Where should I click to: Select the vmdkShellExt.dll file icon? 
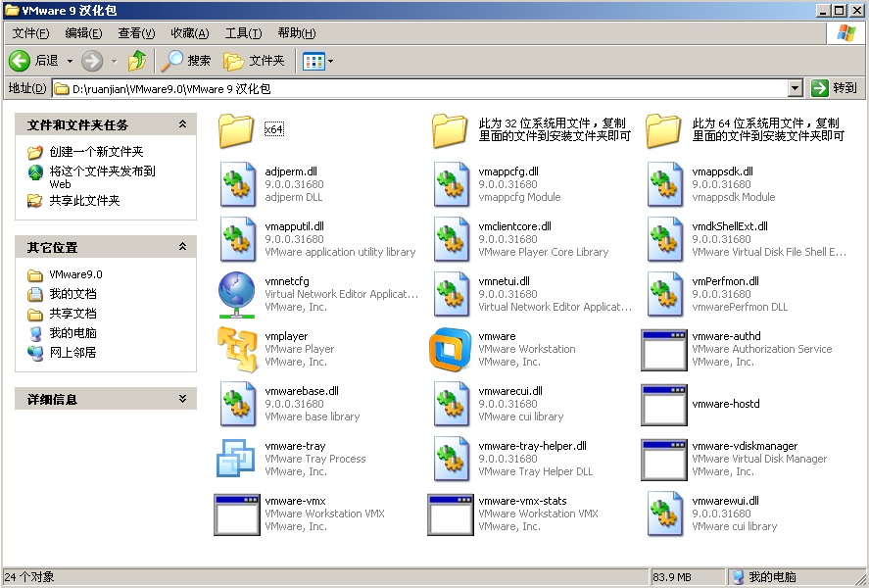[665, 239]
